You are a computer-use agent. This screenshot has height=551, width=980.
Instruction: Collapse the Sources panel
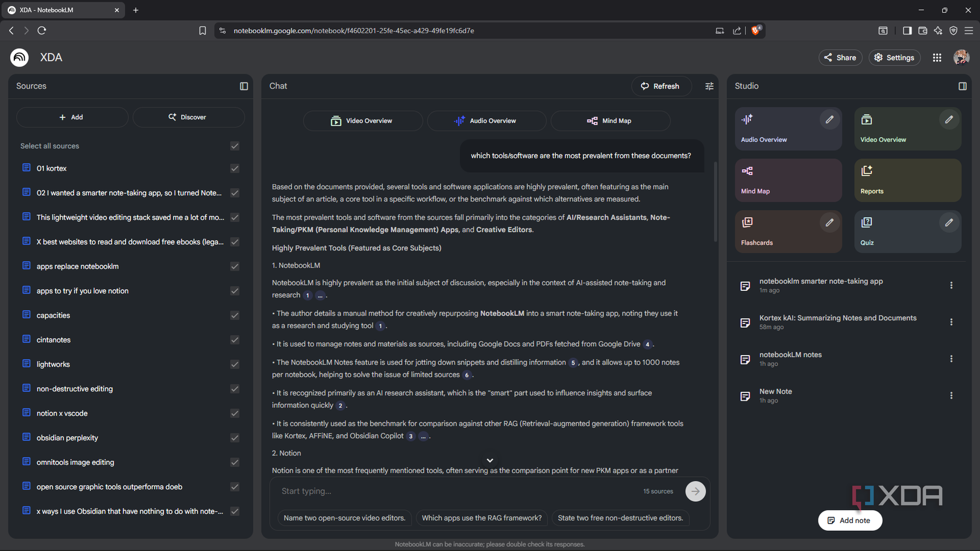244,86
